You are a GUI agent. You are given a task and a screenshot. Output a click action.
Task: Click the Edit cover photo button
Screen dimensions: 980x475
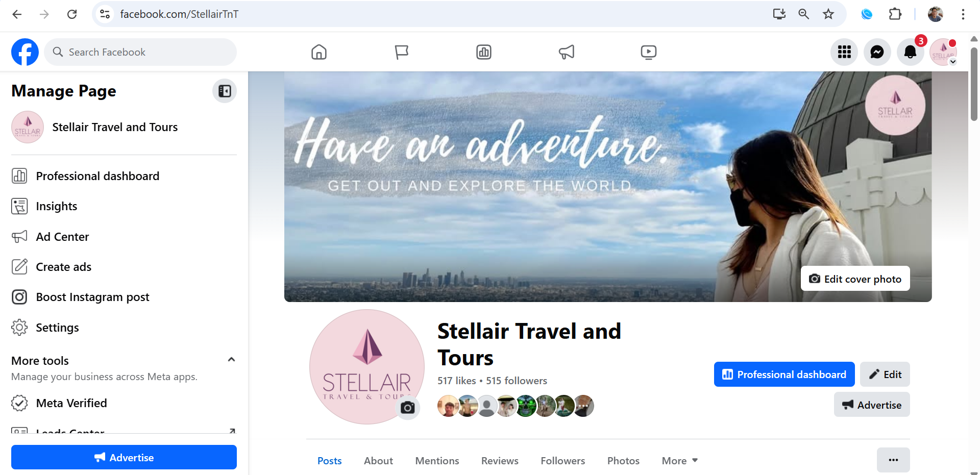855,279
